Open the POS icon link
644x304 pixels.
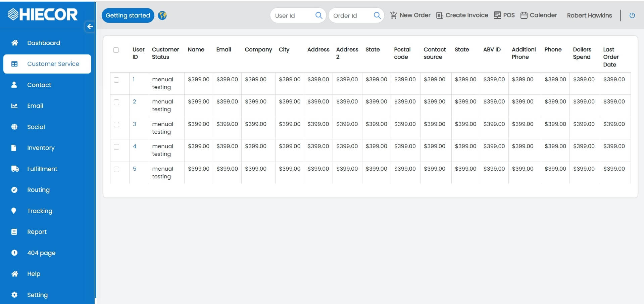click(504, 15)
